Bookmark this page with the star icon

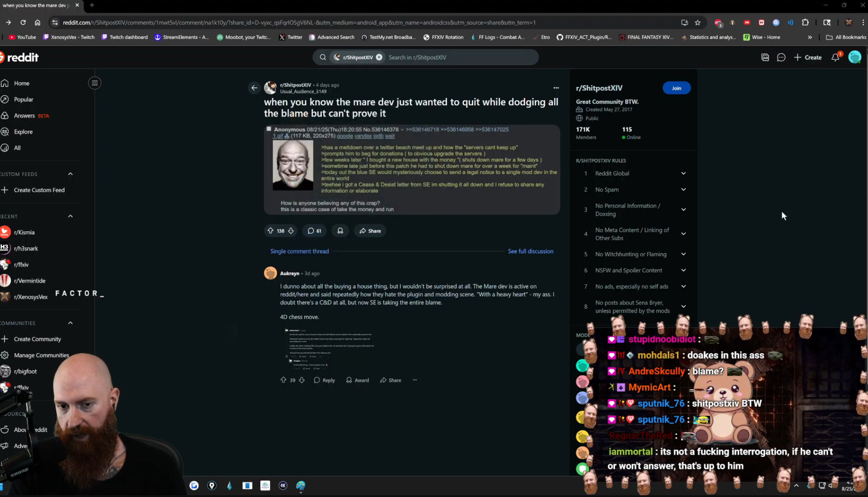(x=697, y=22)
